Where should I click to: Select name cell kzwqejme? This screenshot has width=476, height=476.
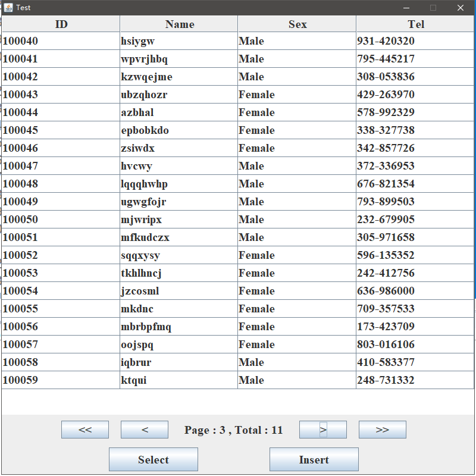[179, 77]
